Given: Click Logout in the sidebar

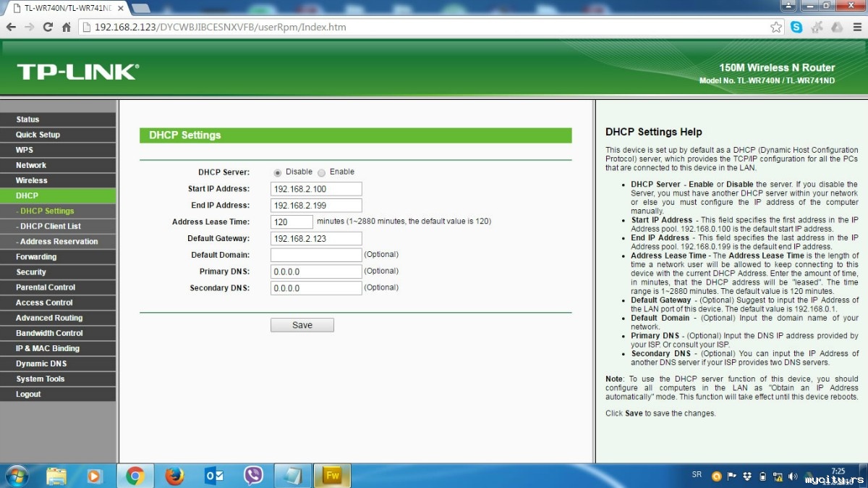Looking at the screenshot, I should (x=58, y=394).
